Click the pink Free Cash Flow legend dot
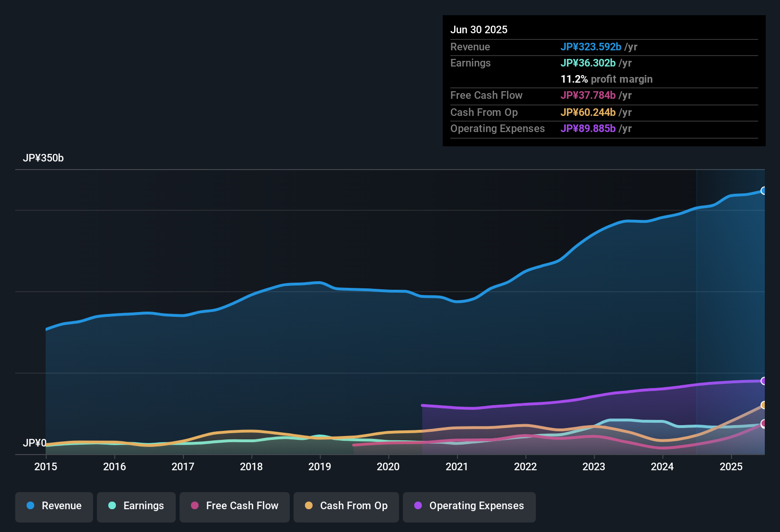This screenshot has height=532, width=780. 195,505
